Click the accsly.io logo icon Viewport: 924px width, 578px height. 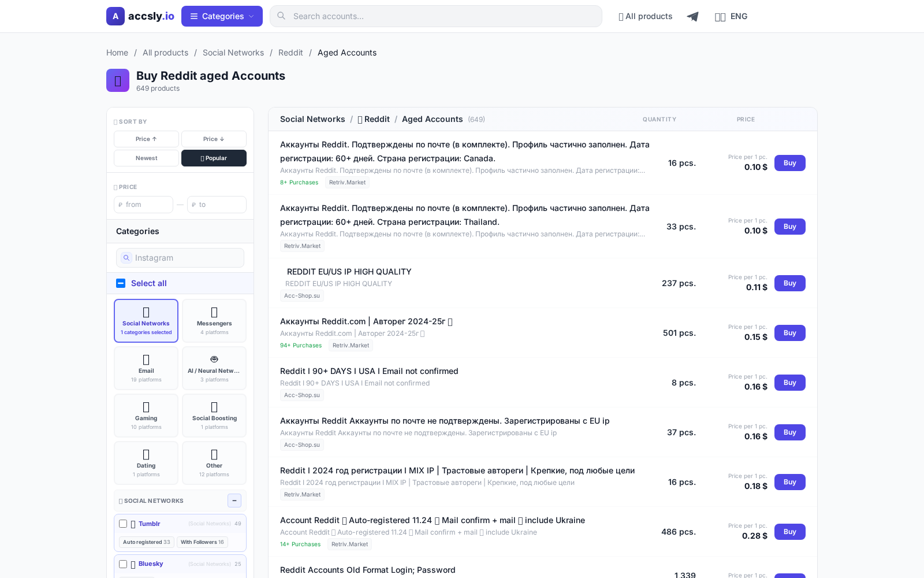[x=115, y=16]
